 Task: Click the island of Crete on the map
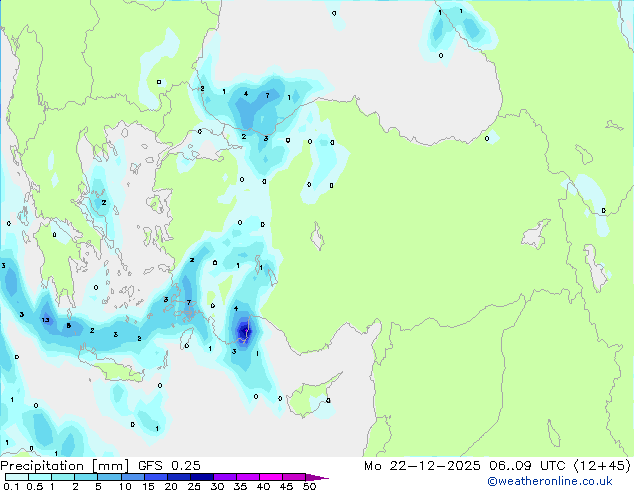(x=115, y=368)
